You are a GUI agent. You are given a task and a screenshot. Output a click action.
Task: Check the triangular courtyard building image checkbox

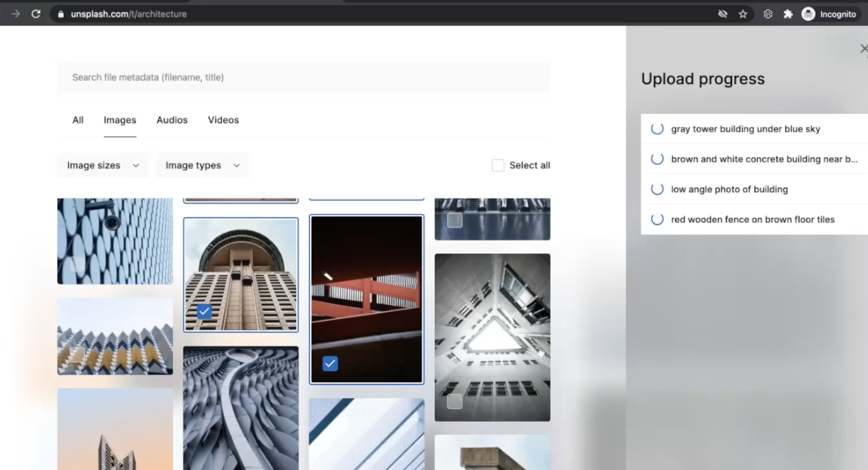(x=455, y=402)
